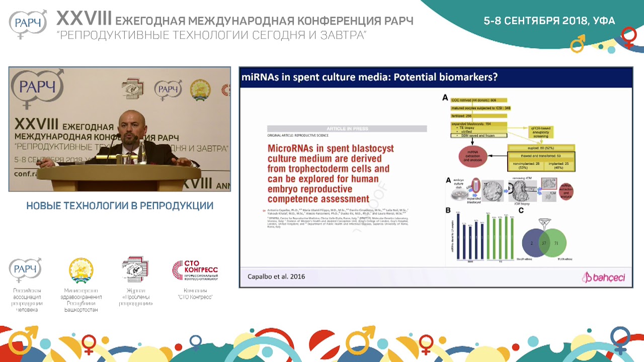The width and height of the screenshot is (644, 362).
Task: Click the РАРЧ logo above the Russian association caption
Action: point(25,270)
